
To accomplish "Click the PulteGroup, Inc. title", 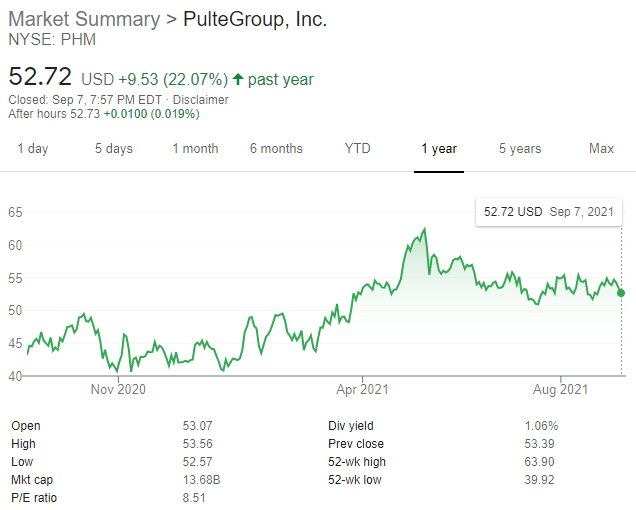I will [255, 19].
